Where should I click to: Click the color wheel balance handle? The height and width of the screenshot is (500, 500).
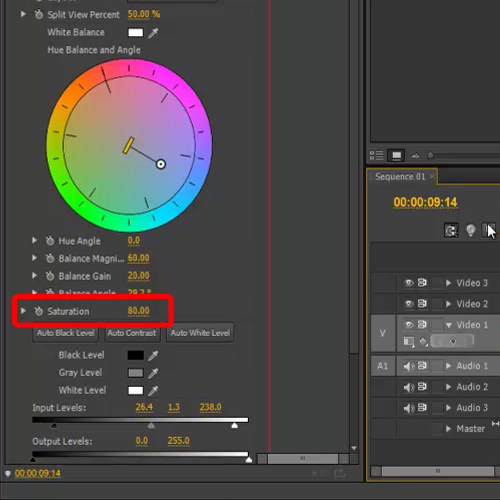(x=161, y=164)
